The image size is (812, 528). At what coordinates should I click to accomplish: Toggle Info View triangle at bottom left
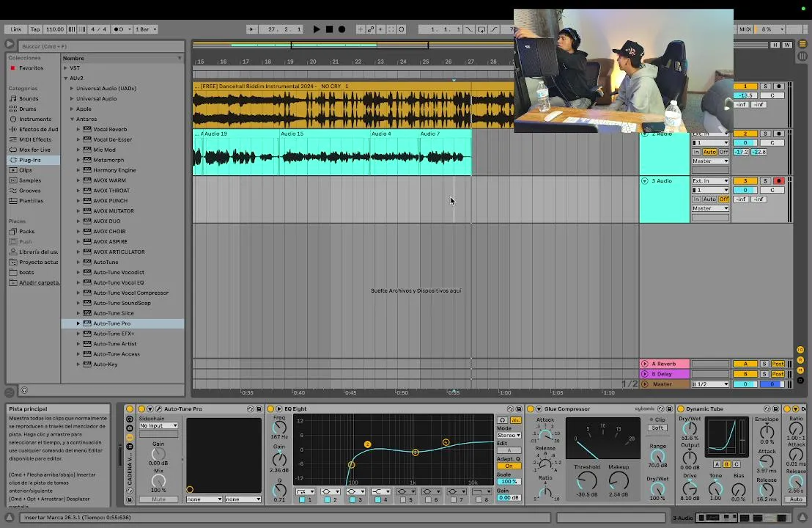10,517
